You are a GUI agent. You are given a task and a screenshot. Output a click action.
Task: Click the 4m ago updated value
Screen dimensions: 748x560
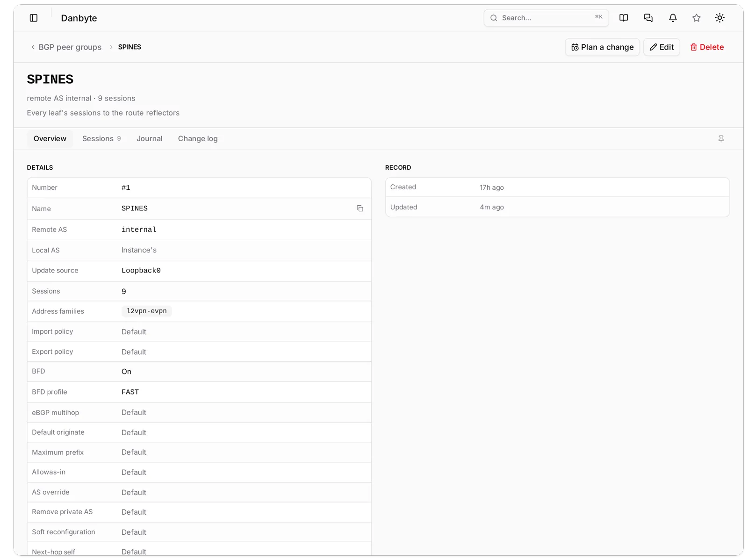pos(492,207)
